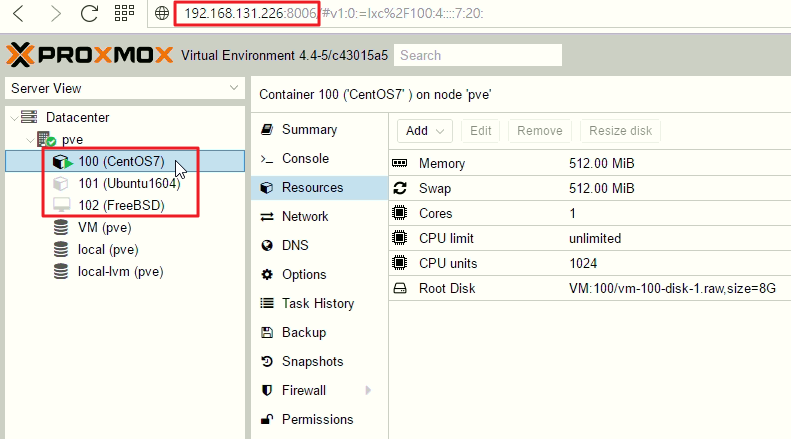This screenshot has width=791, height=439.
Task: Go back with the browser back arrow
Action: click(x=19, y=13)
